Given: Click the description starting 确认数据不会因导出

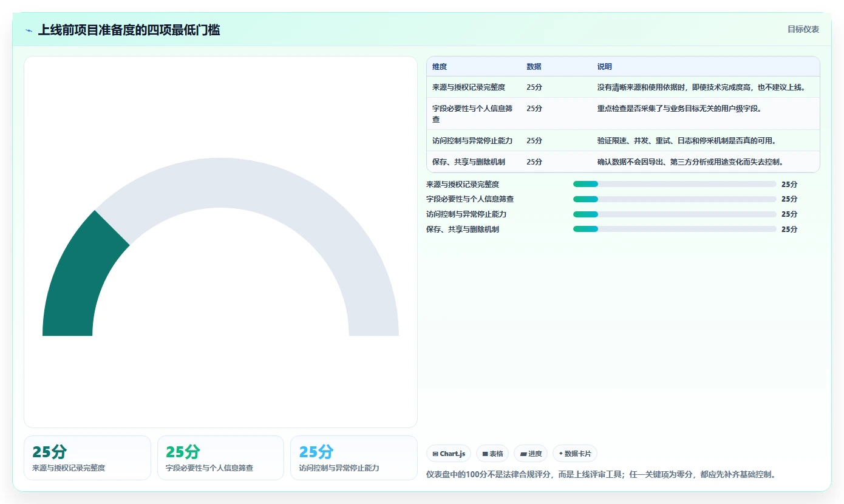Looking at the screenshot, I should (x=690, y=162).
